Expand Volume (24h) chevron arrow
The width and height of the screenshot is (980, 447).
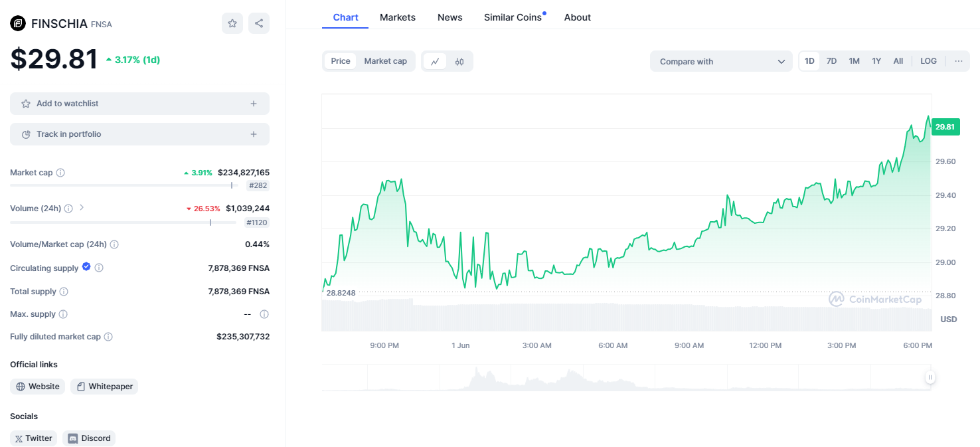pos(82,208)
